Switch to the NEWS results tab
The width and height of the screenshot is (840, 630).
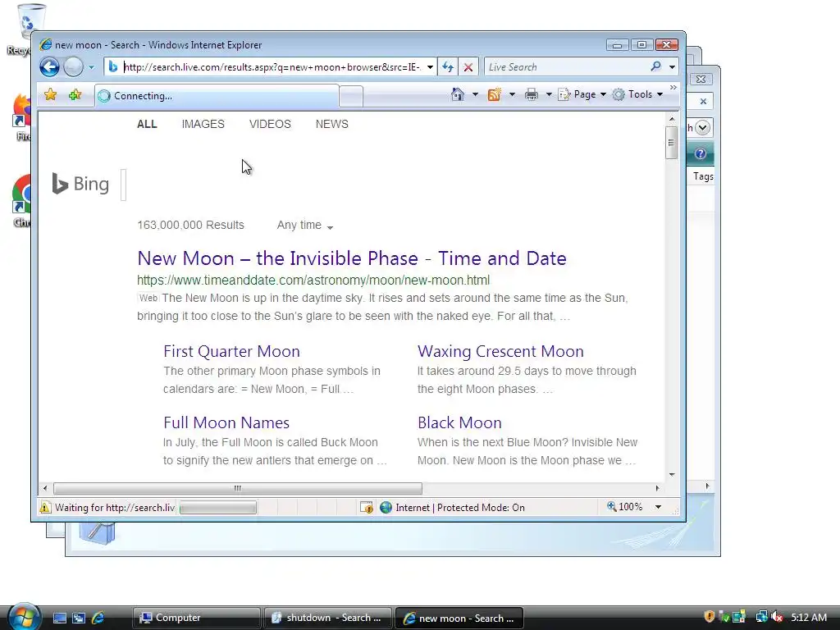click(331, 125)
